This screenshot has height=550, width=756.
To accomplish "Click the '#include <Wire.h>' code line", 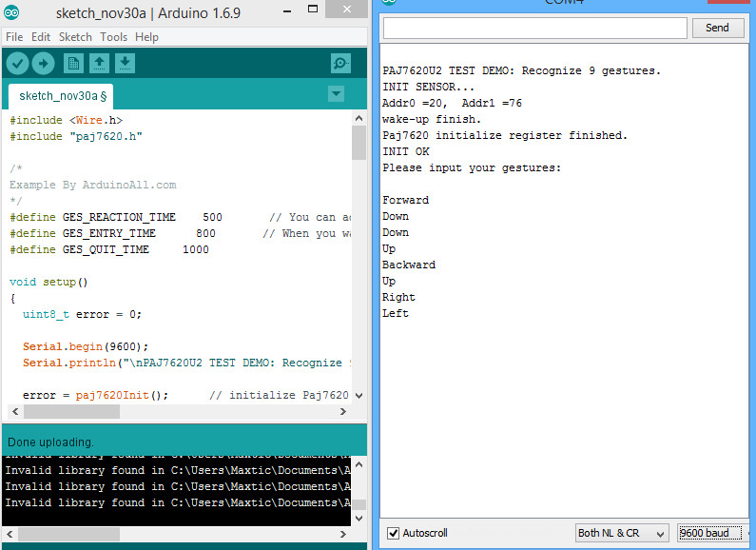I will [x=66, y=120].
